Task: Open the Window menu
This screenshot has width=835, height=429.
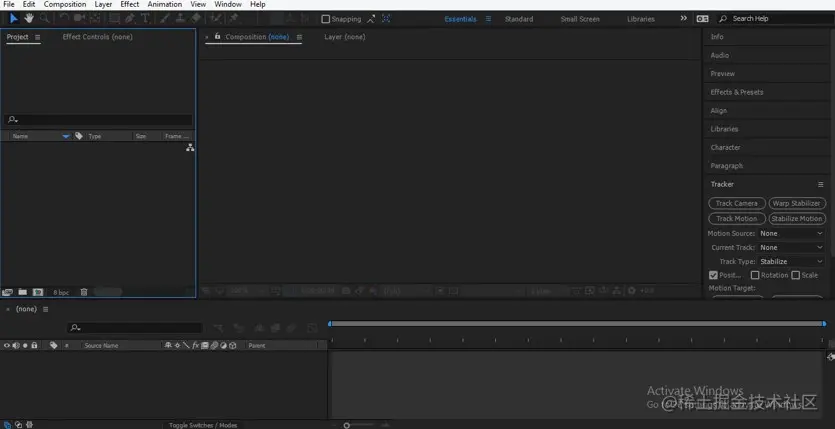Action: [228, 4]
